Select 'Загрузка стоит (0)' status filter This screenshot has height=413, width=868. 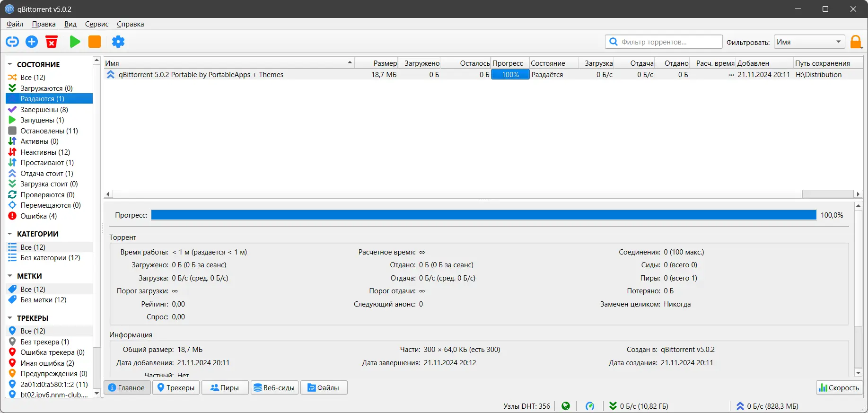[49, 184]
